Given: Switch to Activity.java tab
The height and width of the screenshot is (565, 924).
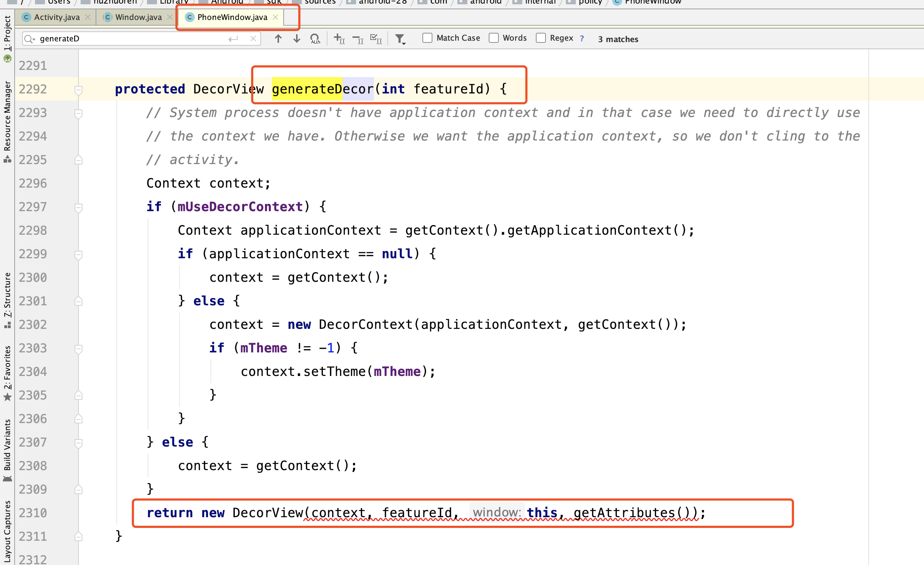Looking at the screenshot, I should coord(56,17).
